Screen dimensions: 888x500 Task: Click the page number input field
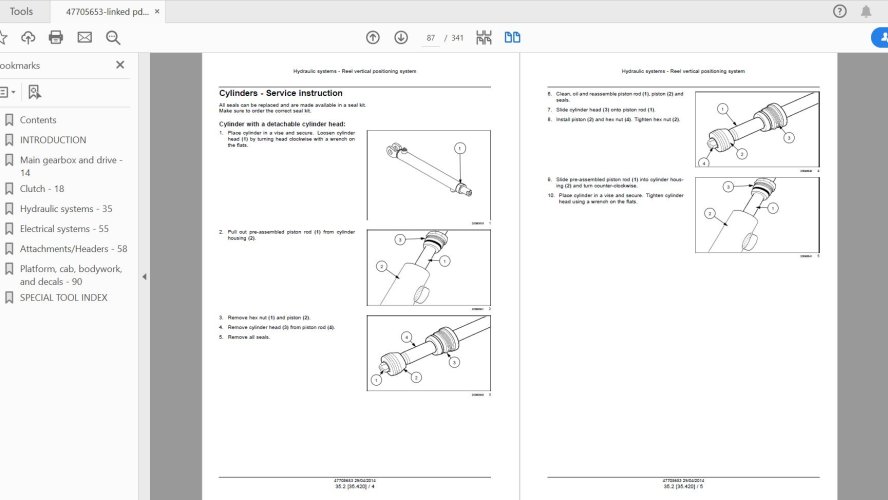pos(431,38)
